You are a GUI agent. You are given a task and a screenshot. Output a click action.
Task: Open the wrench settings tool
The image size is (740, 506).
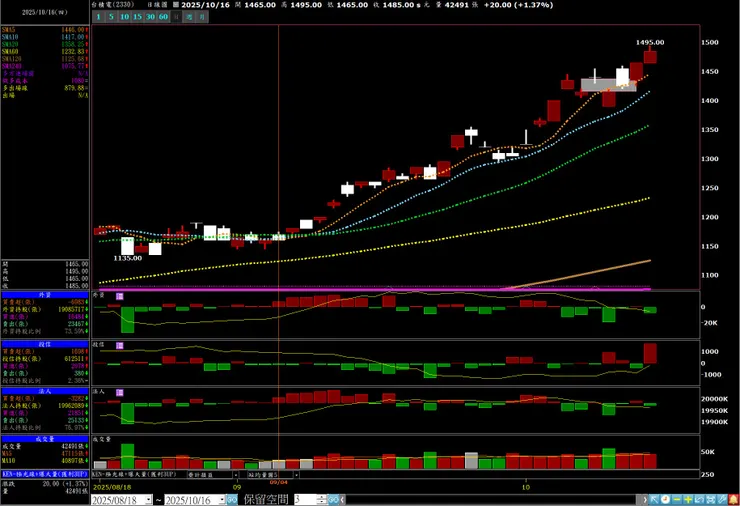point(723,499)
